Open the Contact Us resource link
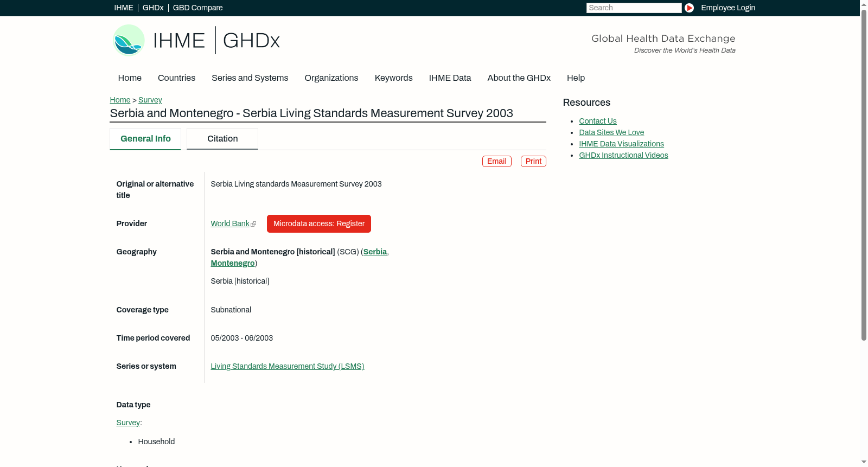Screen dimensions: 868x467 598,121
